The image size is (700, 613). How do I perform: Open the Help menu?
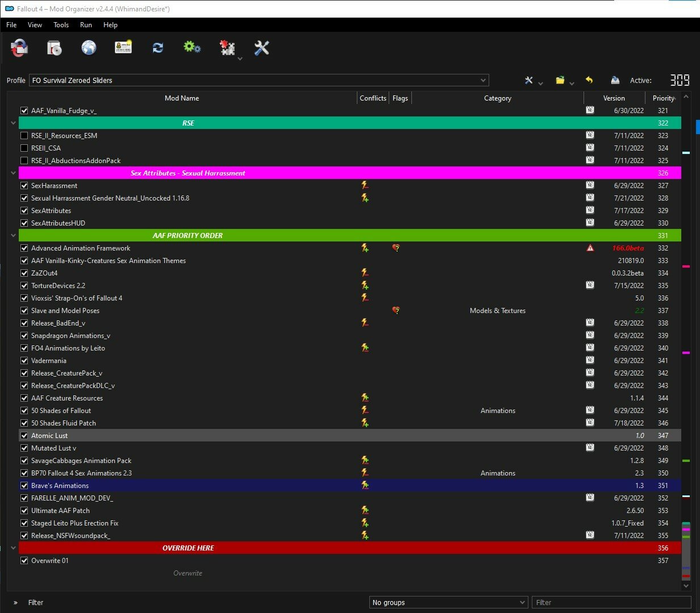(x=110, y=25)
